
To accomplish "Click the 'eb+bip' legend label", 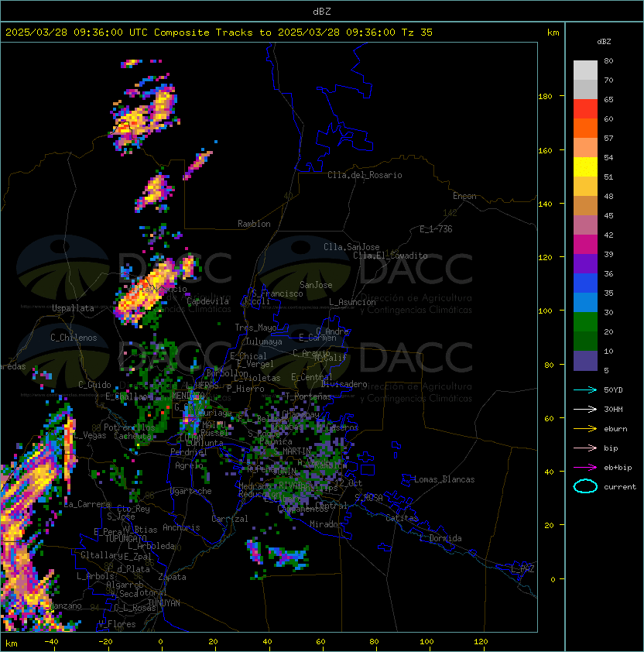I will (618, 468).
